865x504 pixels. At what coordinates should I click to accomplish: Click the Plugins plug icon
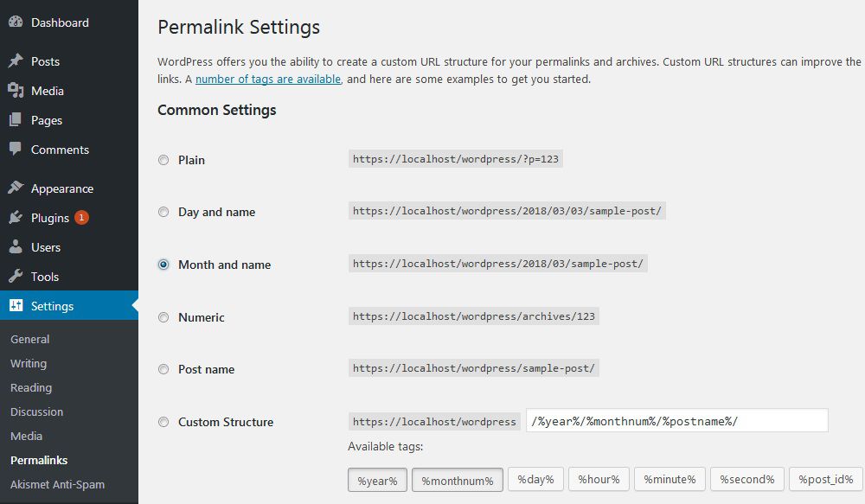(x=16, y=217)
